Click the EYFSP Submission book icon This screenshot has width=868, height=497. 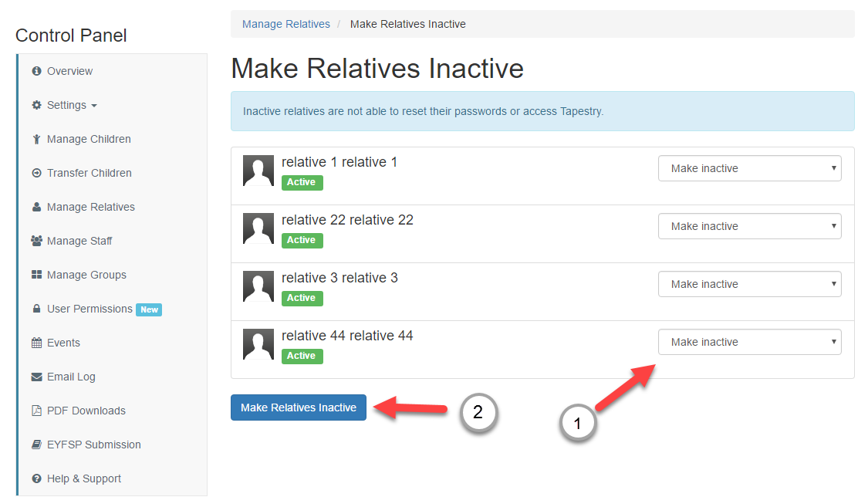click(36, 445)
